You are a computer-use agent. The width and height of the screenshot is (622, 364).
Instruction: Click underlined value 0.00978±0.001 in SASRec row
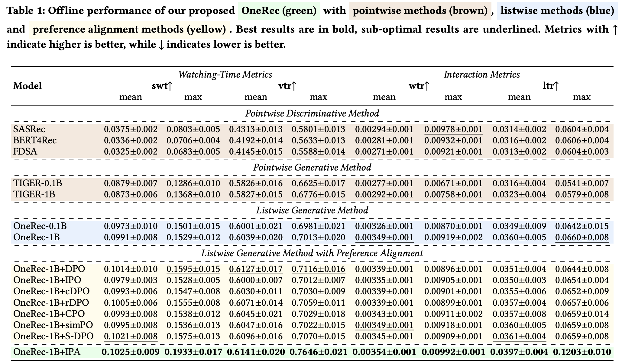coord(453,129)
